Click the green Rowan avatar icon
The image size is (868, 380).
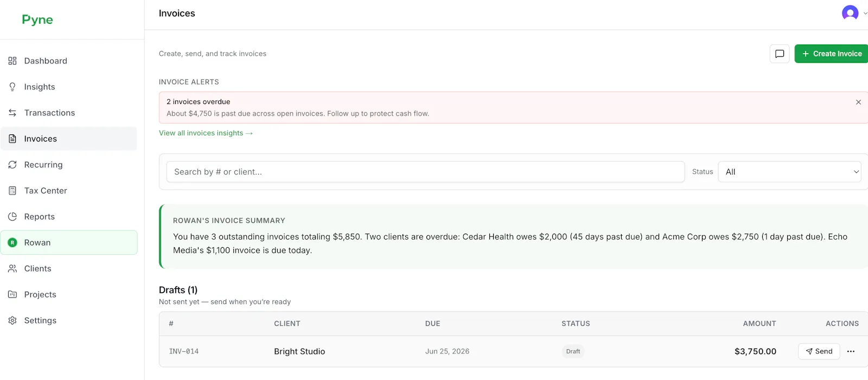click(12, 243)
